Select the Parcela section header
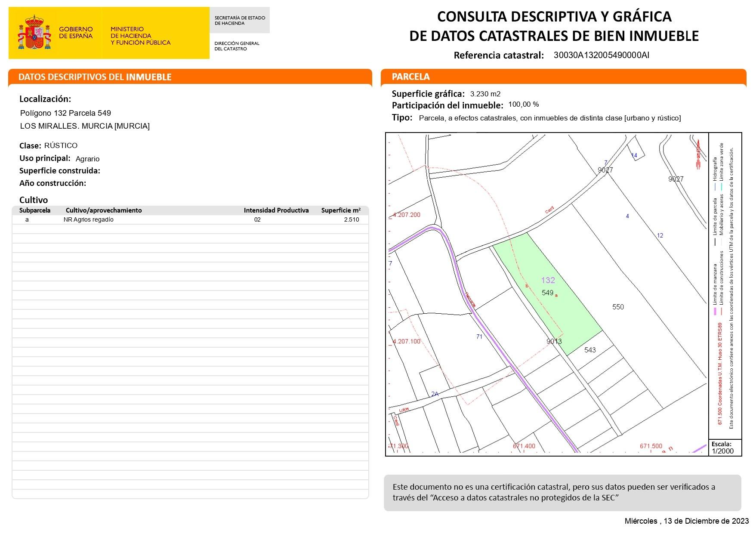The width and height of the screenshot is (756, 534). click(410, 77)
